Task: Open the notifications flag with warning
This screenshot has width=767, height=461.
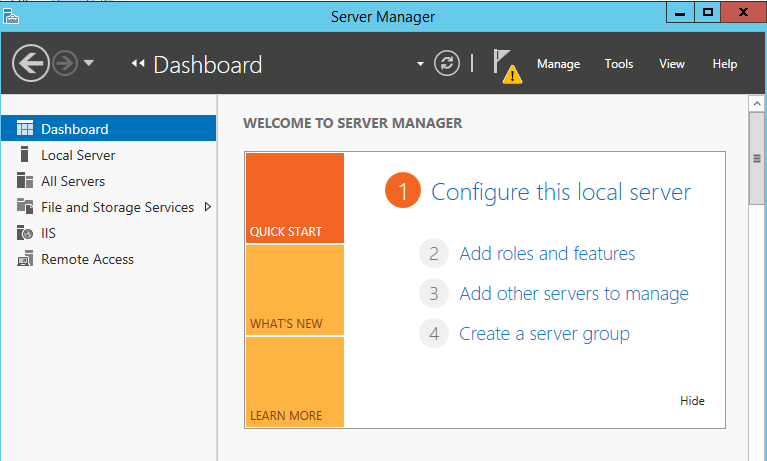Action: [507, 66]
